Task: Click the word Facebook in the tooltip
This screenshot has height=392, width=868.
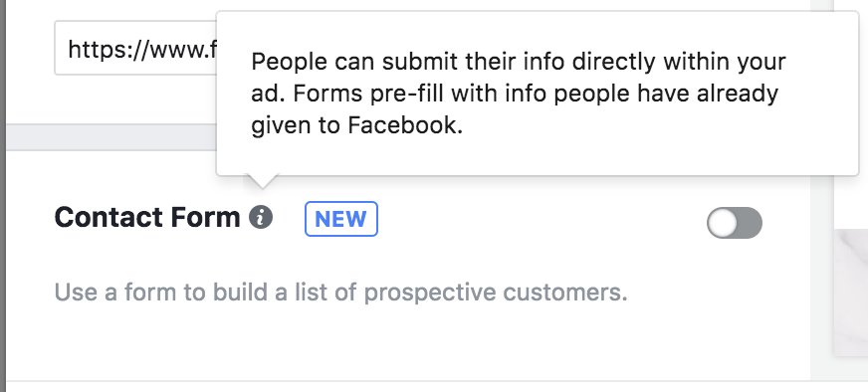Action: [405, 125]
